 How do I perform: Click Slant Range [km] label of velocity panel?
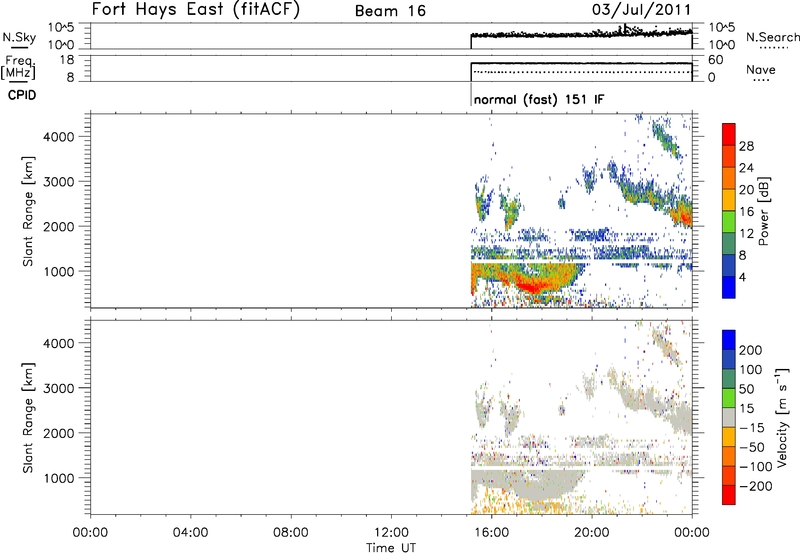pyautogui.click(x=28, y=418)
